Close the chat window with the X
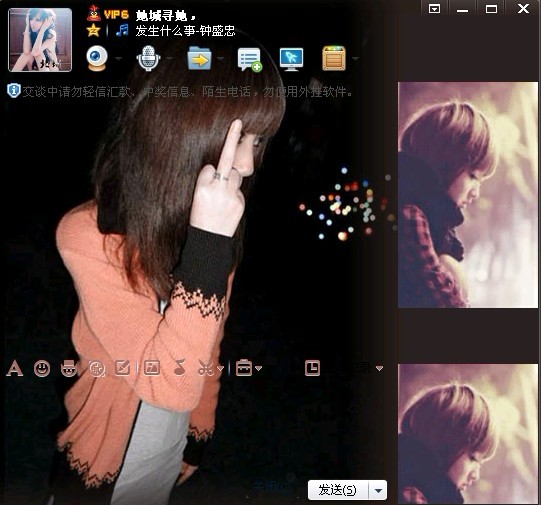 (x=523, y=8)
